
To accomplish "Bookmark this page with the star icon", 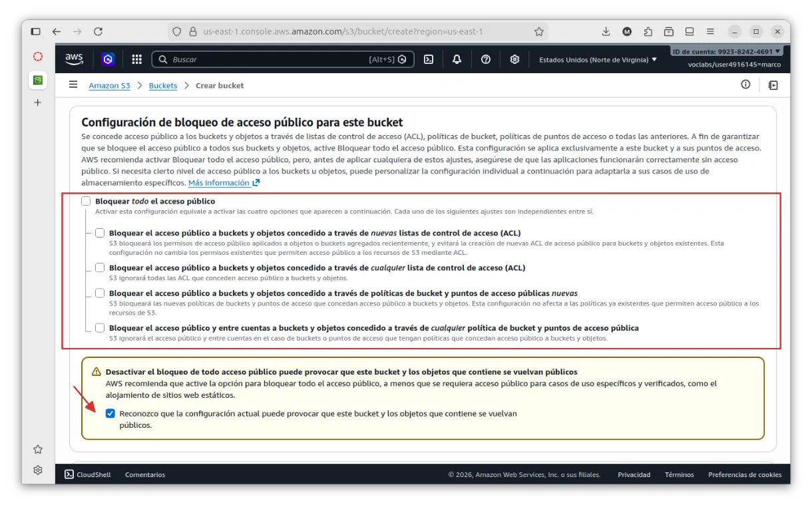I will [539, 31].
